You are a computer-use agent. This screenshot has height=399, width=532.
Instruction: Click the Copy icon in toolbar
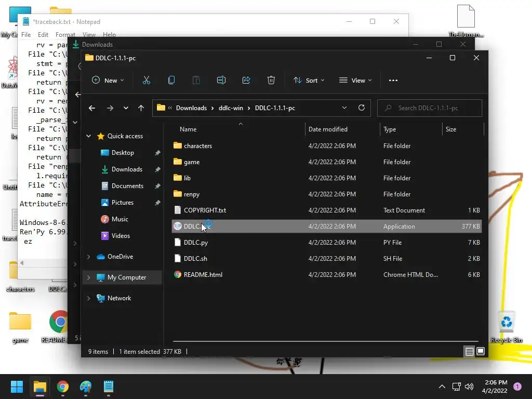(x=171, y=81)
